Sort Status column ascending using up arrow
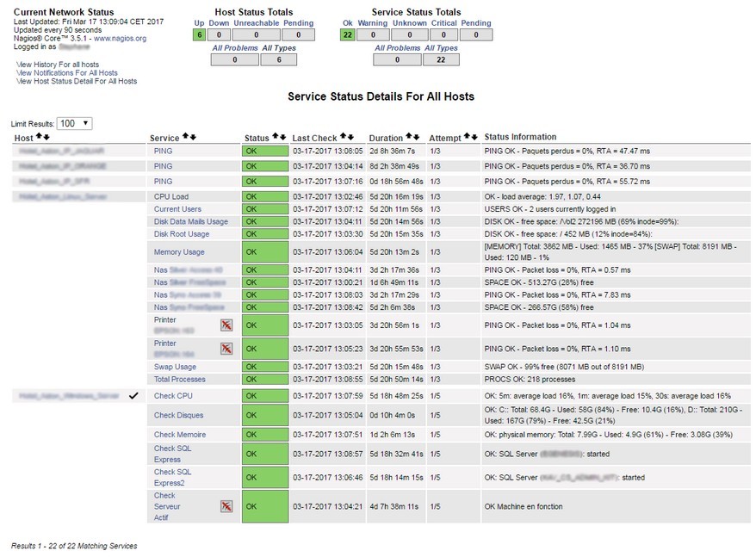Image resolution: width=756 pixels, height=557 pixels. tap(276, 137)
